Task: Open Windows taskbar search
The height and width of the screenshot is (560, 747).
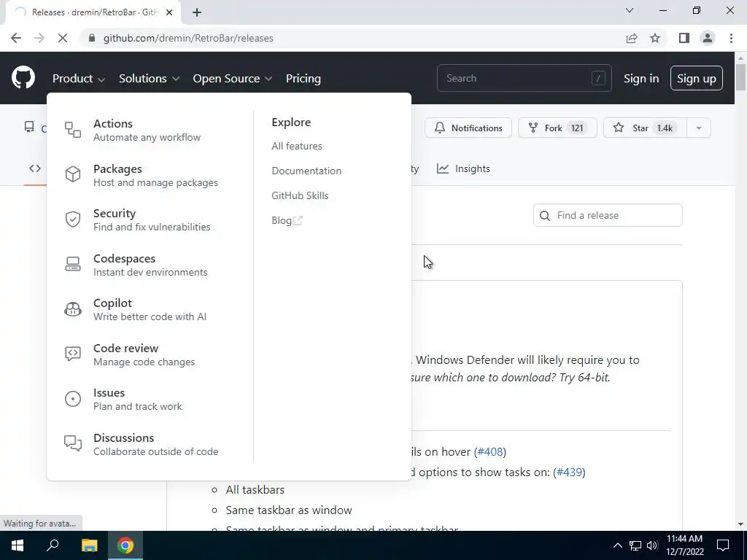Action: 53,545
